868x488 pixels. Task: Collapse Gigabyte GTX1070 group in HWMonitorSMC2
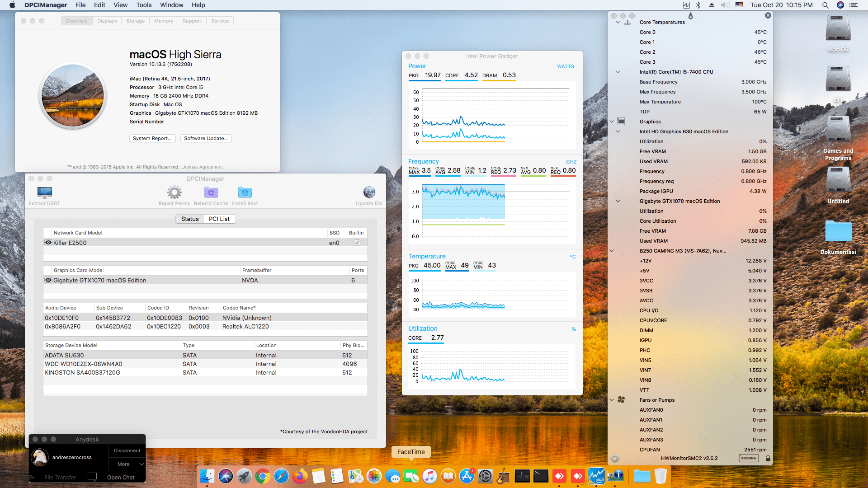tap(618, 201)
